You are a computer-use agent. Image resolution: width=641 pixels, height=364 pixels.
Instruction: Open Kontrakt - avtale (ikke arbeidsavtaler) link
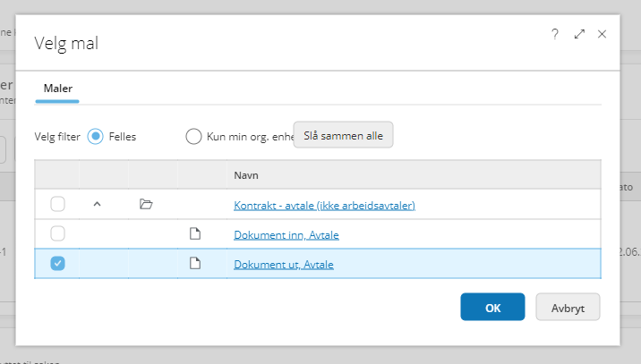[324, 205]
